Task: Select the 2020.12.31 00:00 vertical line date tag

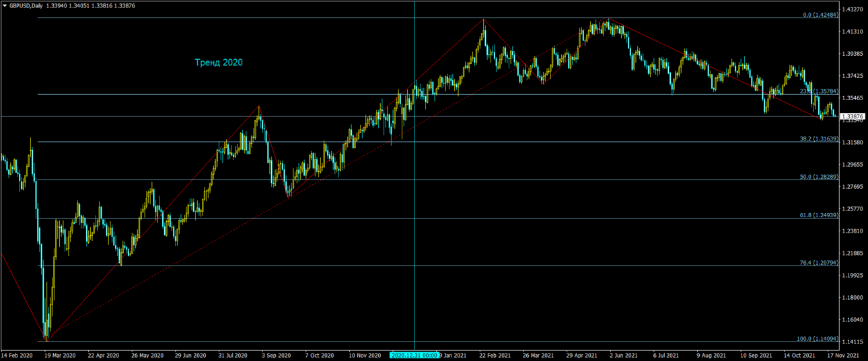Action: pyautogui.click(x=414, y=355)
